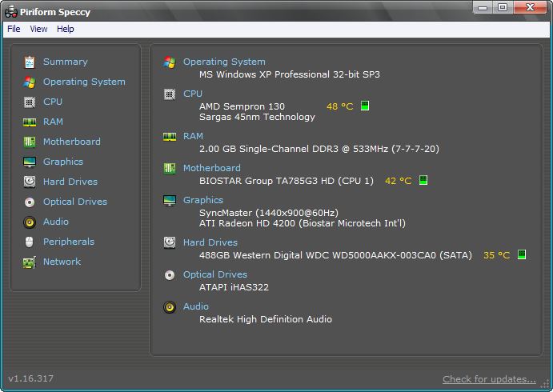
Task: Click the Hard Drives icon in sidebar
Action: pos(30,182)
